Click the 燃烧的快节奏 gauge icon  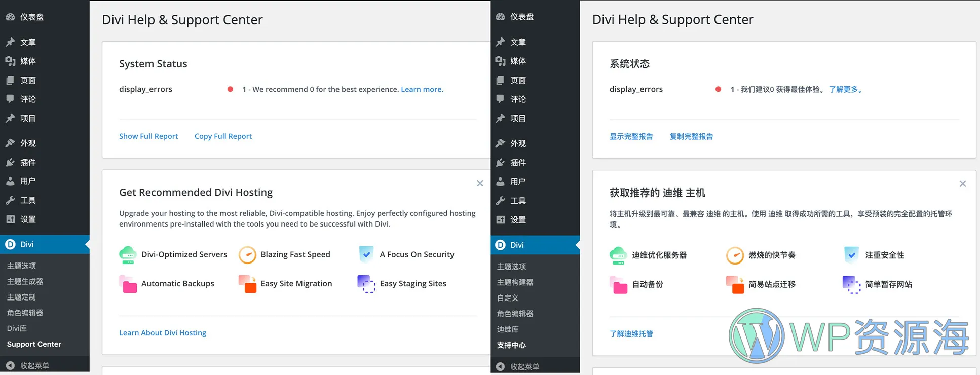(735, 255)
